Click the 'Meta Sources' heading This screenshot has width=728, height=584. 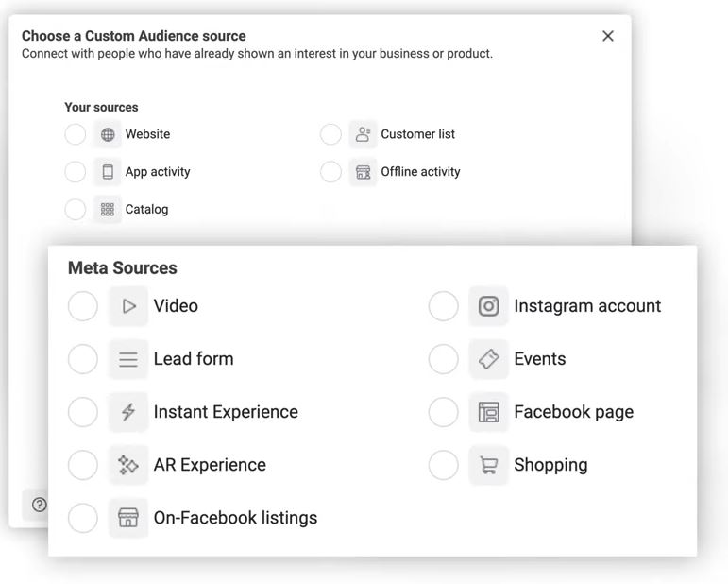tap(123, 268)
